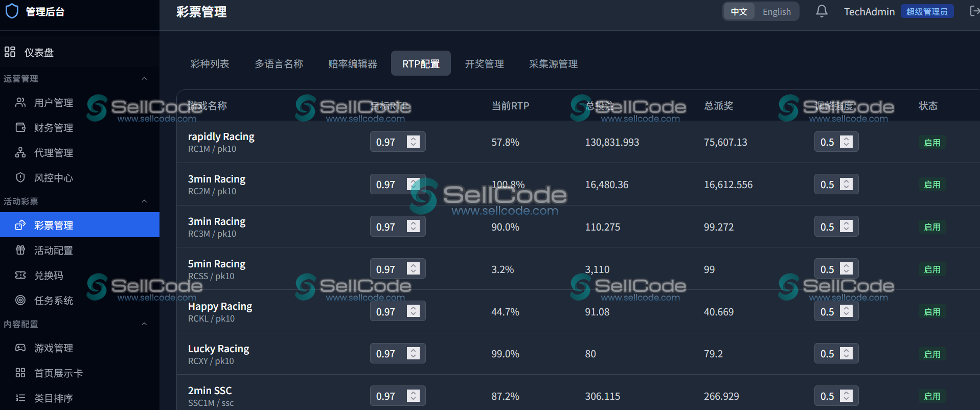Open the dashboard grid icon
The image size is (980, 410).
pos(10,52)
